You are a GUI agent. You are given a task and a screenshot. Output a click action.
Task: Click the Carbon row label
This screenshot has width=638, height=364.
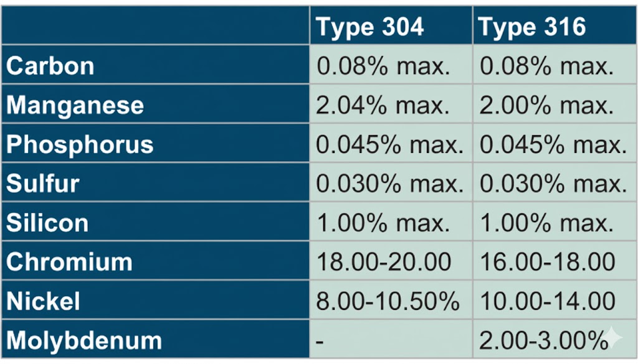(x=50, y=66)
